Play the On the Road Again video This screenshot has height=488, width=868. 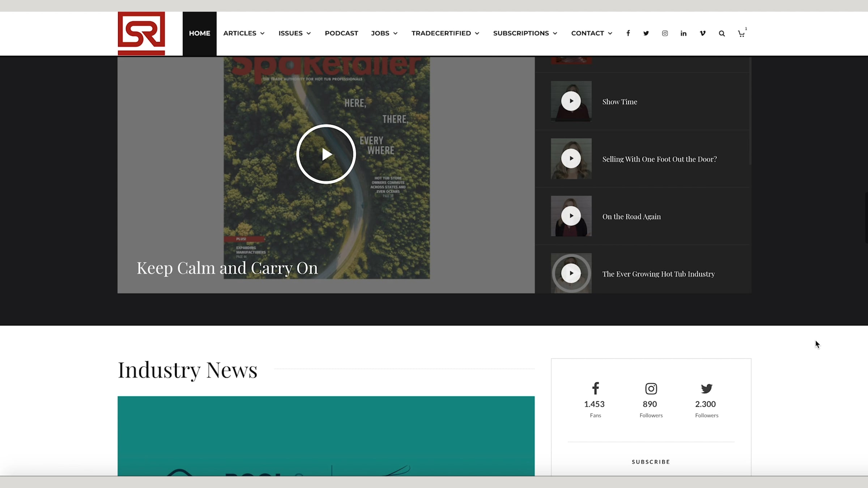point(571,216)
